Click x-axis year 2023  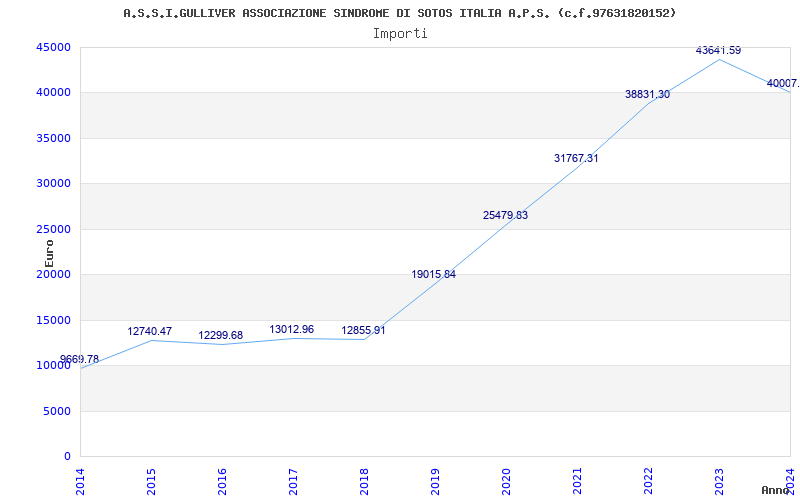point(719,481)
